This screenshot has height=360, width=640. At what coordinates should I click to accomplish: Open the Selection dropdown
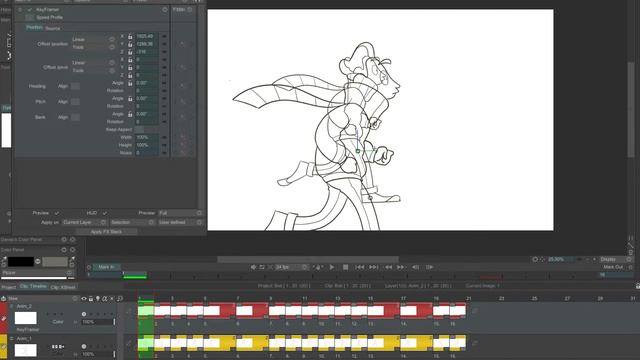tap(132, 222)
